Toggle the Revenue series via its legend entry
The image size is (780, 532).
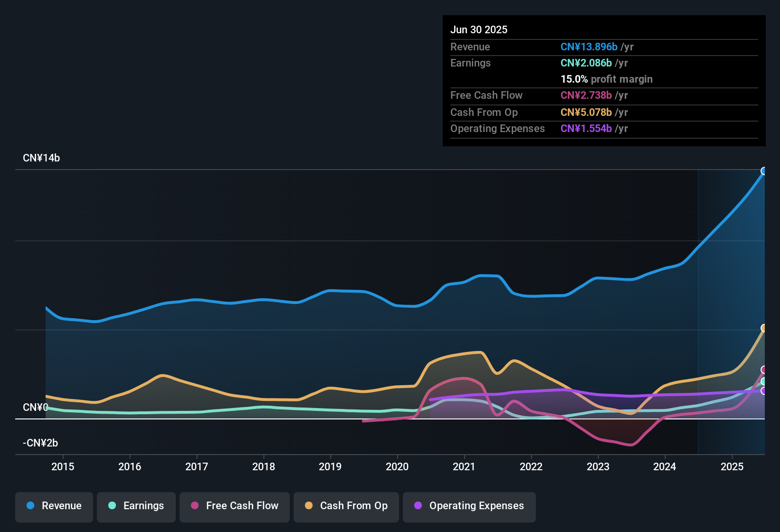click(x=54, y=506)
